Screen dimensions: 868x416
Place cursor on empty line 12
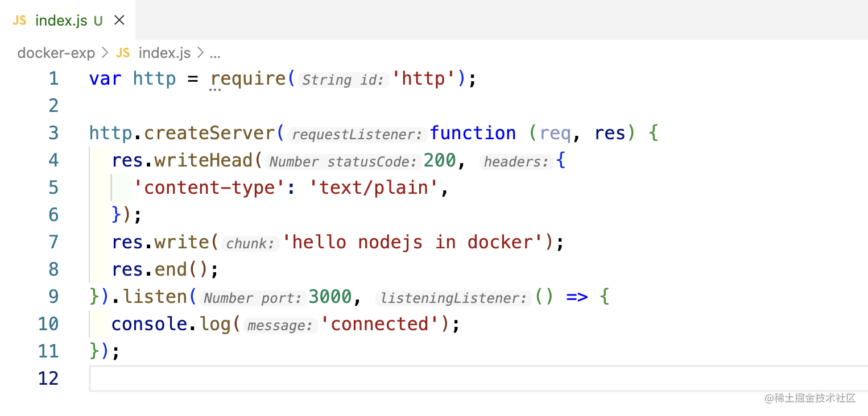171,378
